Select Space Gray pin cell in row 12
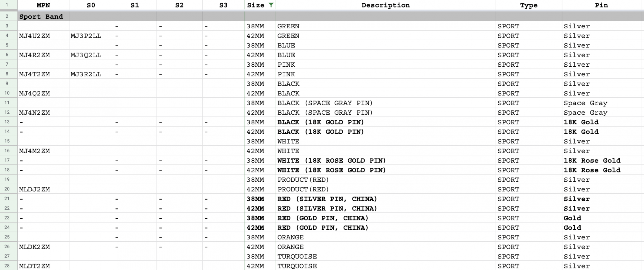 (601, 112)
